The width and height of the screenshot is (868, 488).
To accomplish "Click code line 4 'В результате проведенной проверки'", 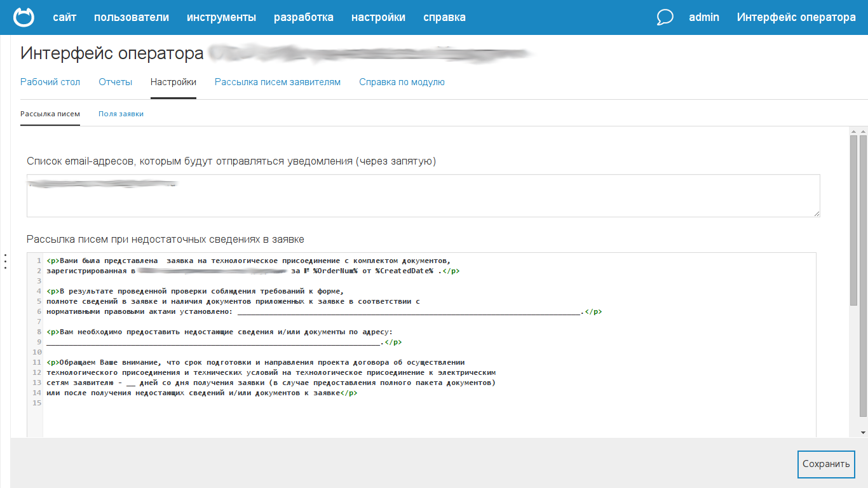I will tap(195, 291).
